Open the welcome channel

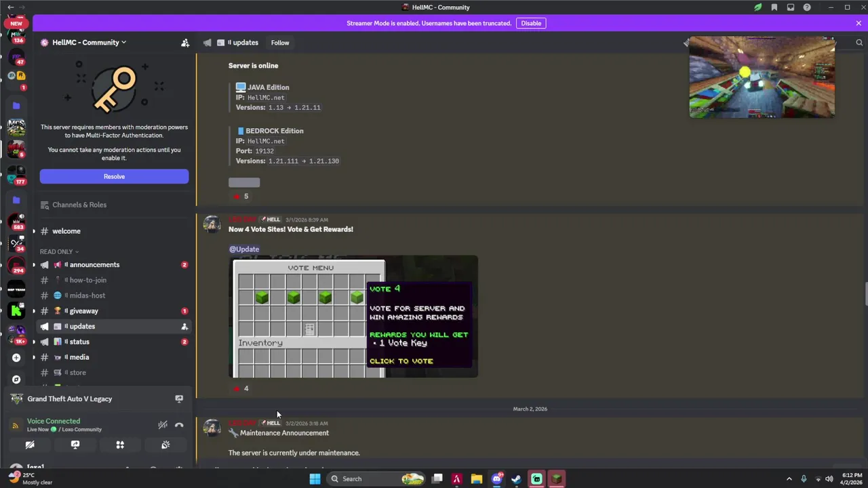pyautogui.click(x=113, y=231)
